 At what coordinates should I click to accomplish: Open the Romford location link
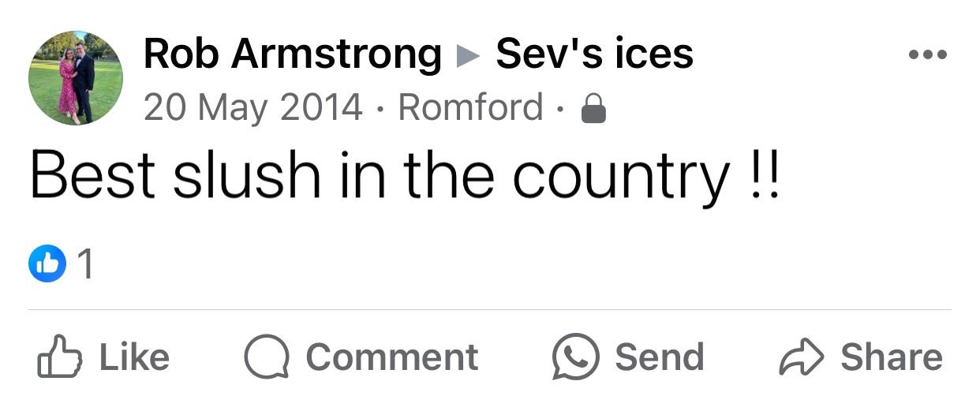[470, 107]
